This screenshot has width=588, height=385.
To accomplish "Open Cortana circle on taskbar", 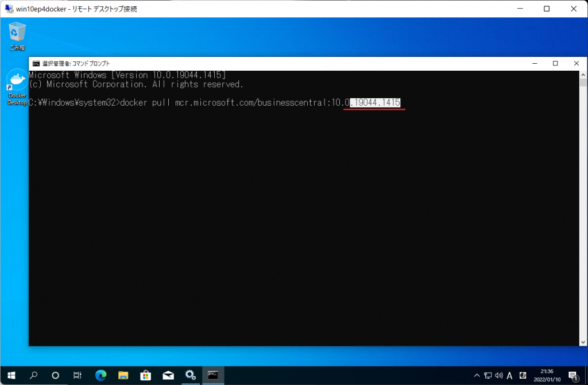I will [56, 375].
